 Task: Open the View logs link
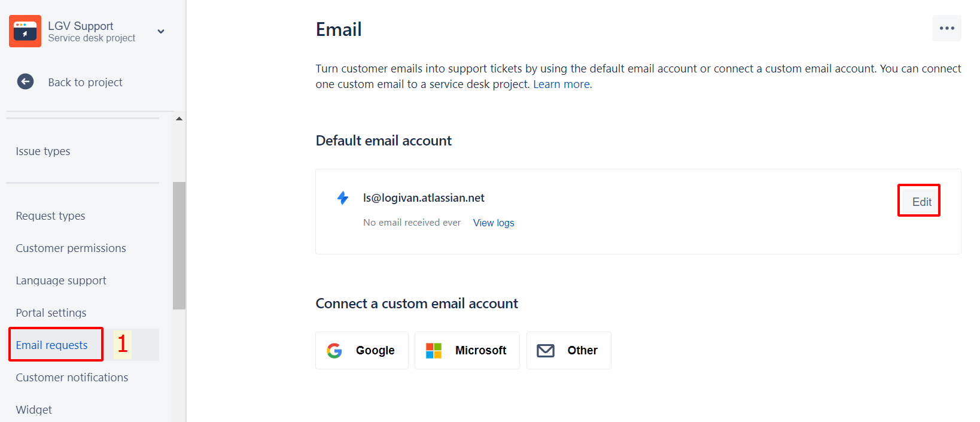coord(494,223)
